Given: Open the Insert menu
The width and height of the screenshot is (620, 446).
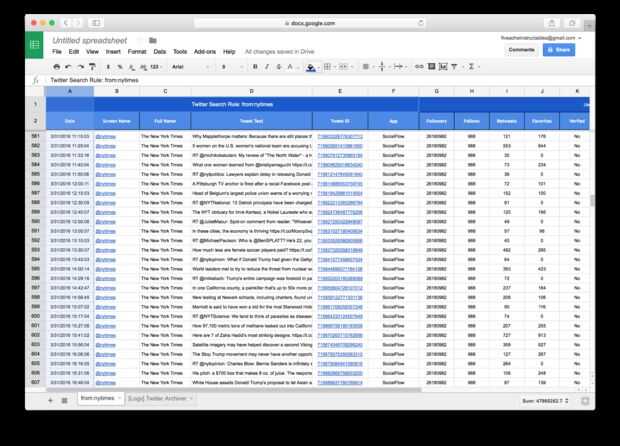Looking at the screenshot, I should click(113, 52).
